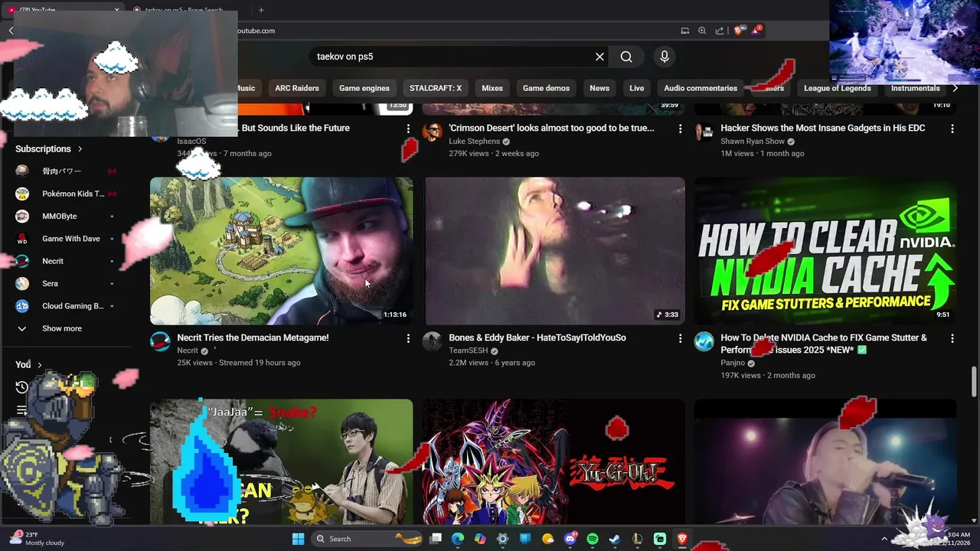
Task: Click the install app icon in address bar
Action: coord(684,31)
